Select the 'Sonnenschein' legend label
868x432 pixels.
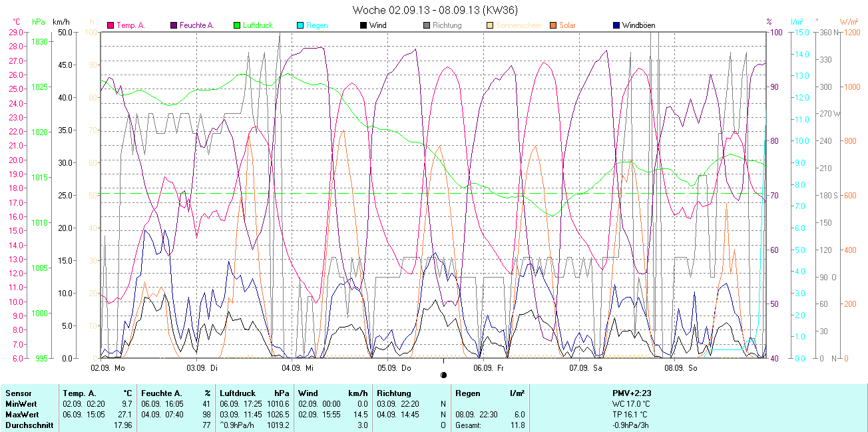[519, 25]
